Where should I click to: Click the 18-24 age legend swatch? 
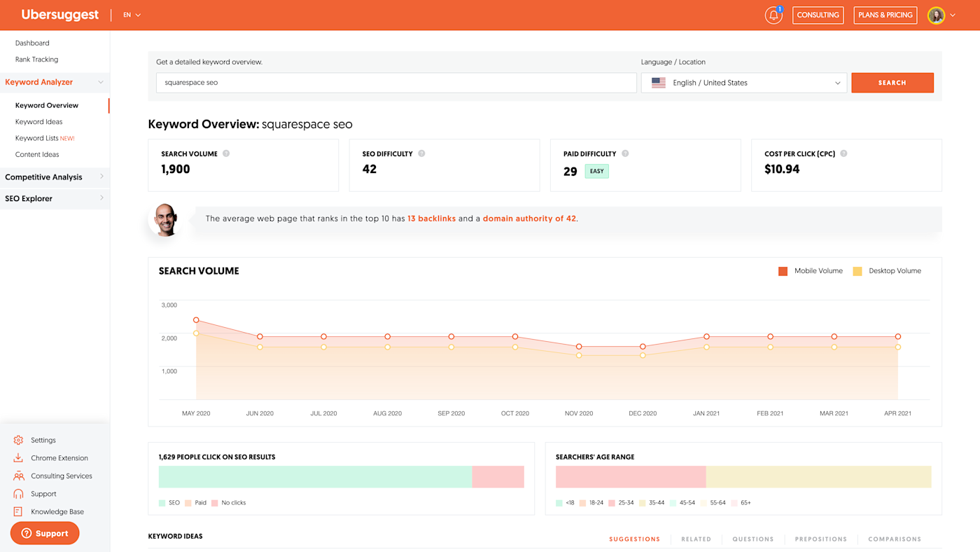coord(582,503)
